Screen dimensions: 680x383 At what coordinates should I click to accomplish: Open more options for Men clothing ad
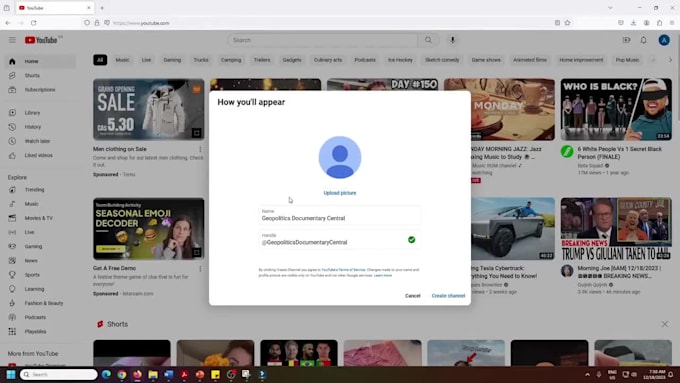[200, 149]
